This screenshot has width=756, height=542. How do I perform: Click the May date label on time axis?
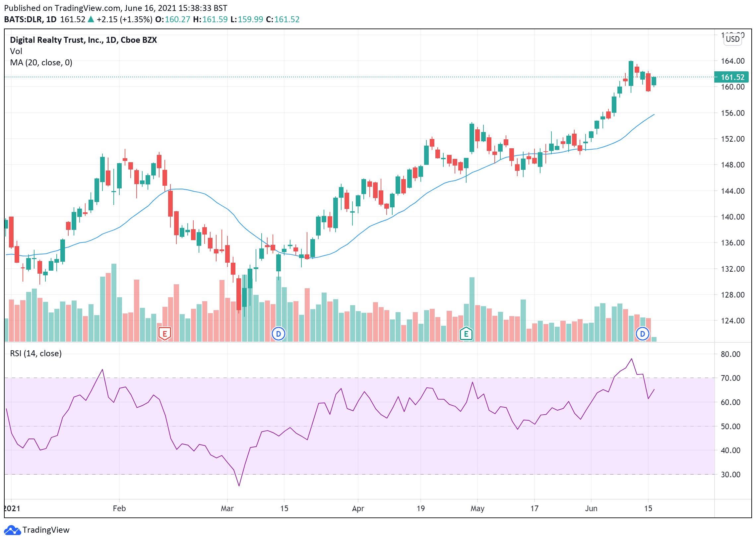(x=477, y=508)
